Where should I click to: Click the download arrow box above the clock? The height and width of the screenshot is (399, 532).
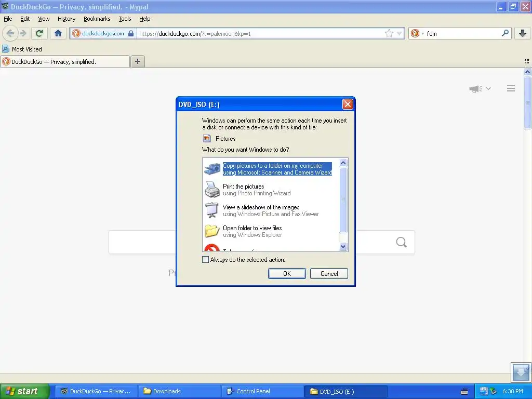pyautogui.click(x=521, y=372)
